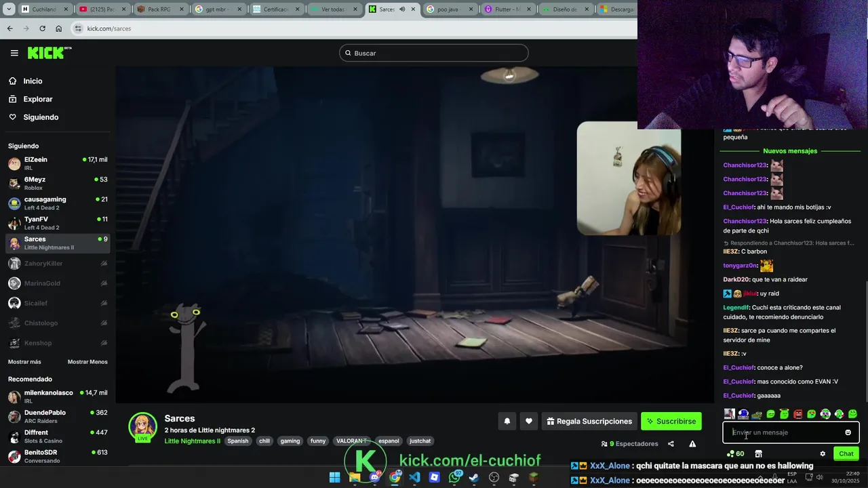Click the kick.com/sarces address bar

click(353, 28)
